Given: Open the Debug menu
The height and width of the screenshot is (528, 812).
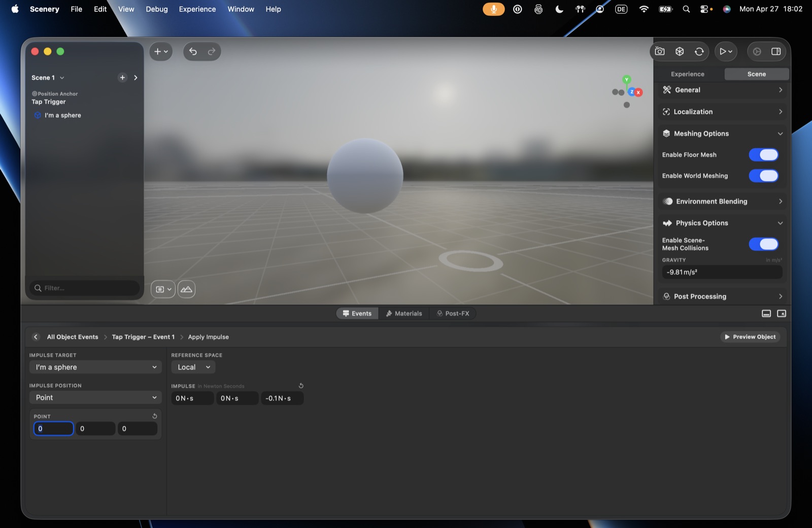Looking at the screenshot, I should tap(157, 9).
